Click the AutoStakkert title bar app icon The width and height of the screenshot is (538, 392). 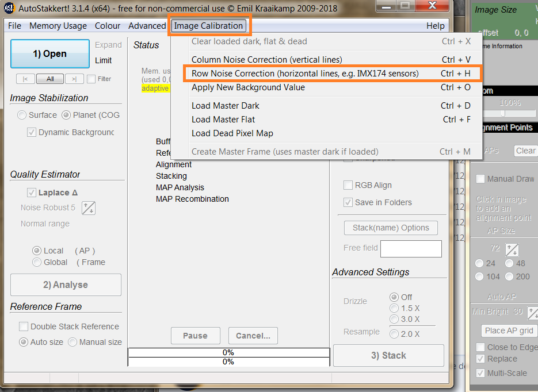click(9, 7)
